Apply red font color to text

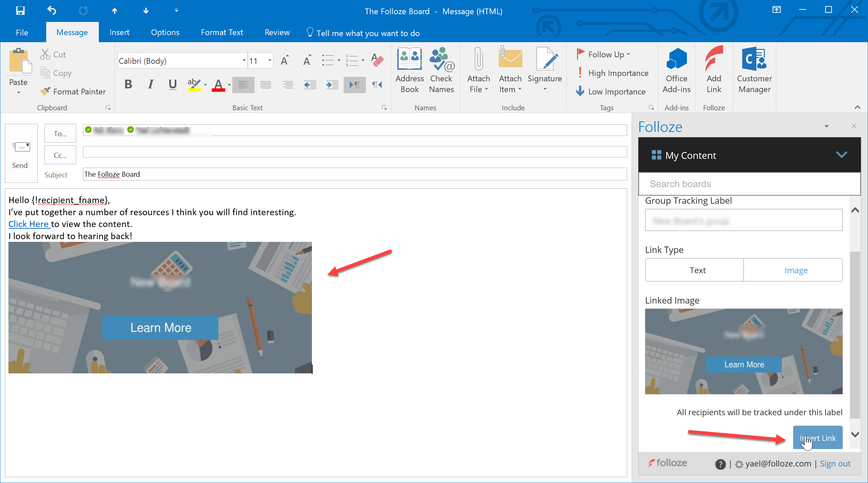(219, 85)
